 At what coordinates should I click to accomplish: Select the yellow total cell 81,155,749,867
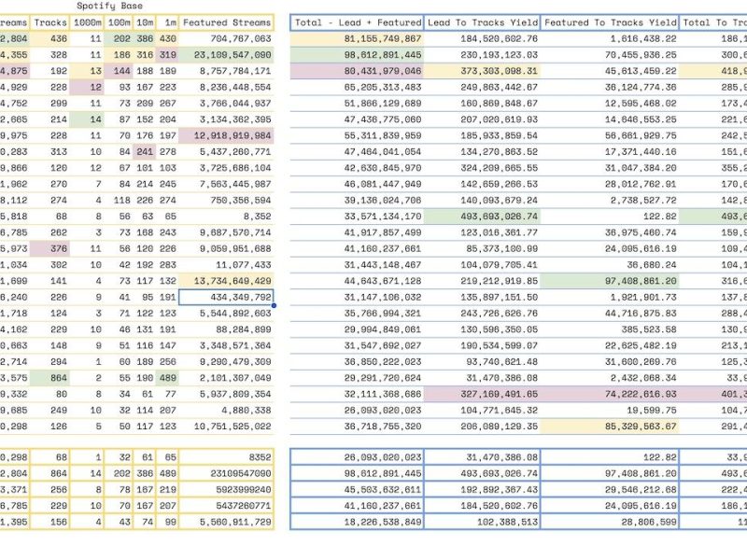pyautogui.click(x=357, y=38)
